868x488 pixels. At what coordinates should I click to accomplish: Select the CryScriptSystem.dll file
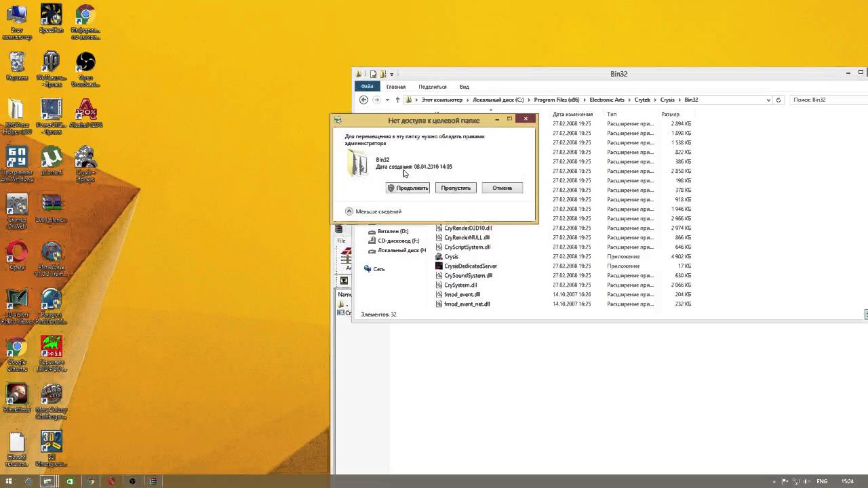[x=467, y=247]
